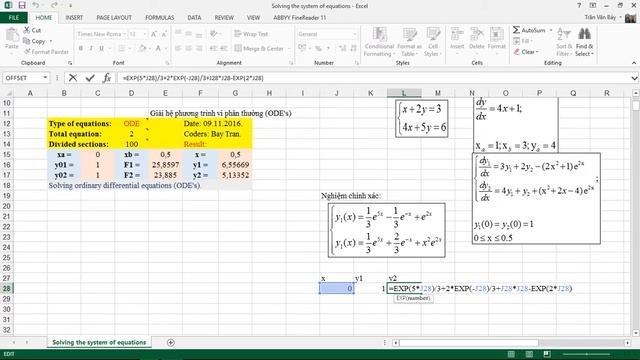640x360 pixels.
Task: Decrease font size with the smaller A icon
Action: [164, 34]
